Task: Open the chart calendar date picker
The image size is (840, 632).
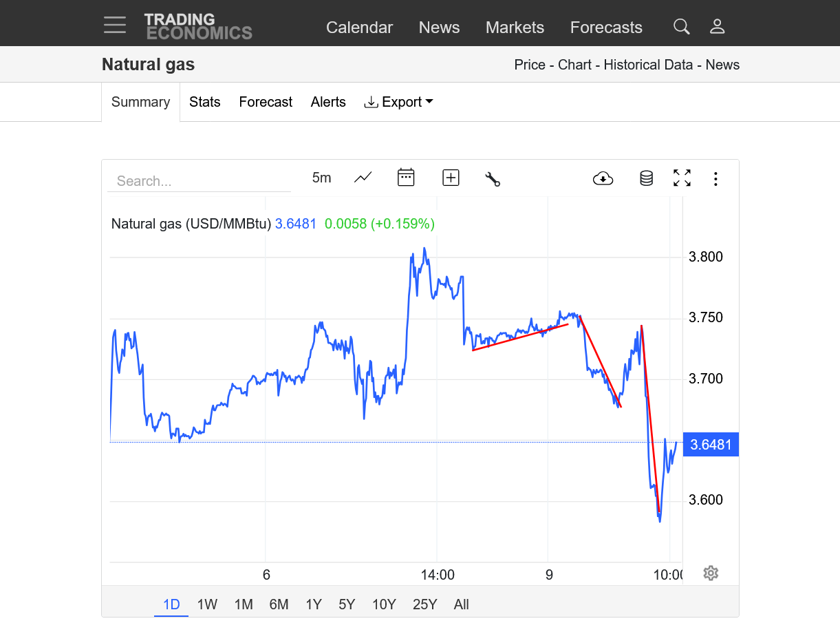Action: 406,178
